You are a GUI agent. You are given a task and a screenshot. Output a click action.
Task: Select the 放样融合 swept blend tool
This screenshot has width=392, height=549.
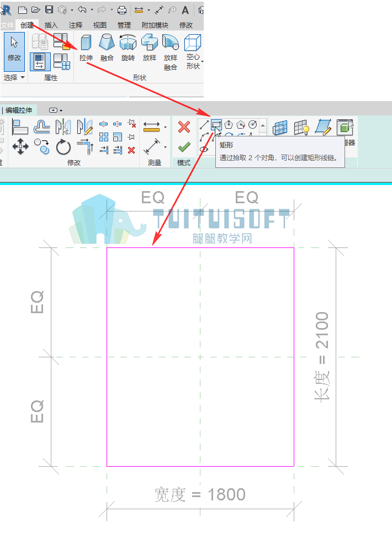pos(171,52)
